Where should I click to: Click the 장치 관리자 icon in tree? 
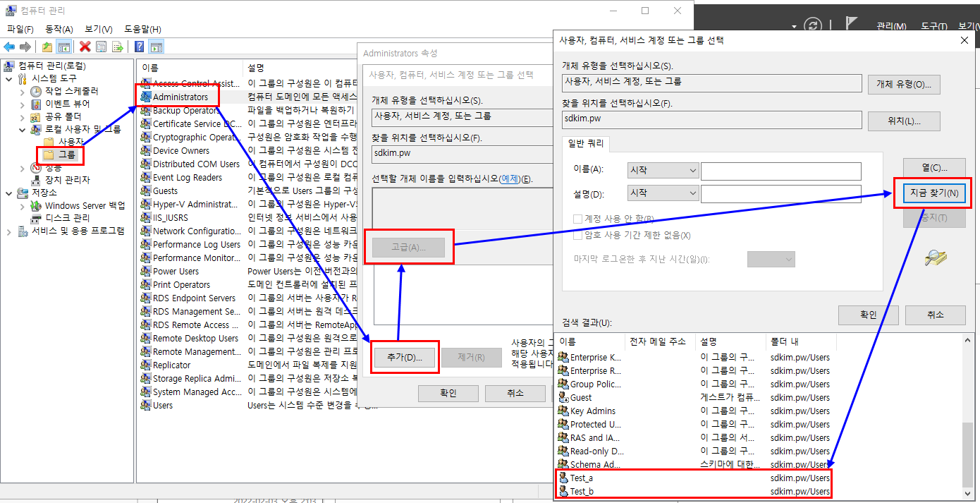click(x=36, y=180)
